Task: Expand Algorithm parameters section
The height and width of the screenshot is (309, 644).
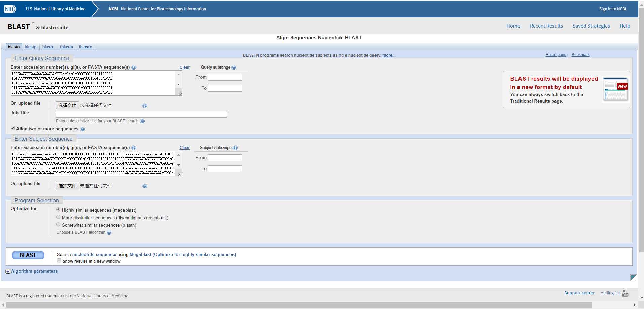Action: click(34, 271)
